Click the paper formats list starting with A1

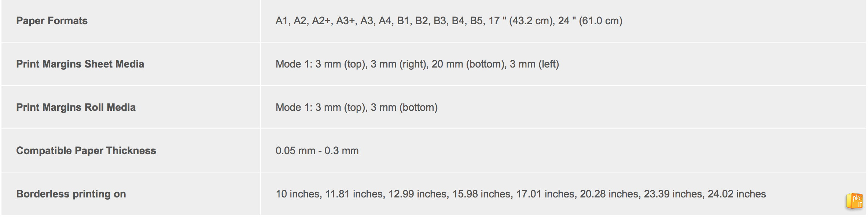(x=449, y=21)
